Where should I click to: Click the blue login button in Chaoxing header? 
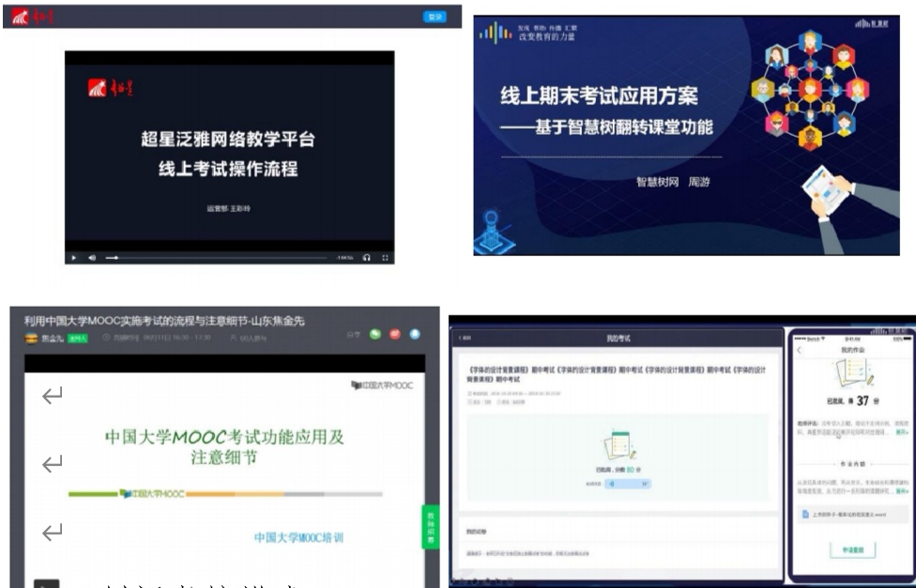click(435, 17)
